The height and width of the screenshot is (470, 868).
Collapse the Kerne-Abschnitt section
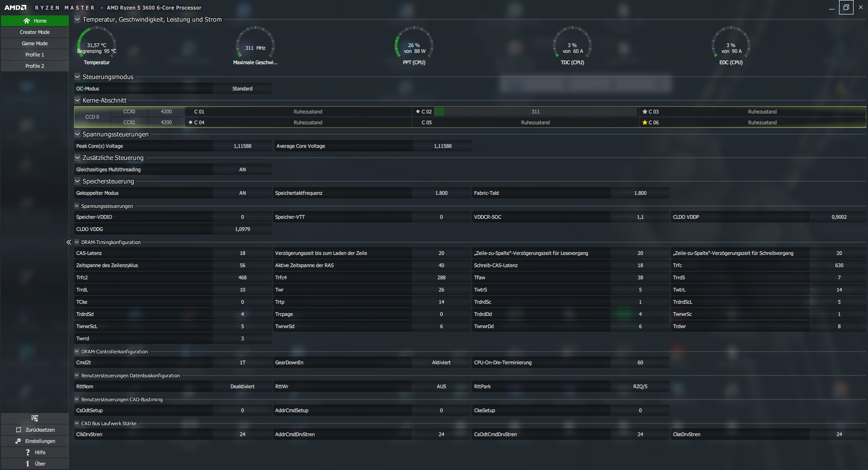(x=77, y=100)
